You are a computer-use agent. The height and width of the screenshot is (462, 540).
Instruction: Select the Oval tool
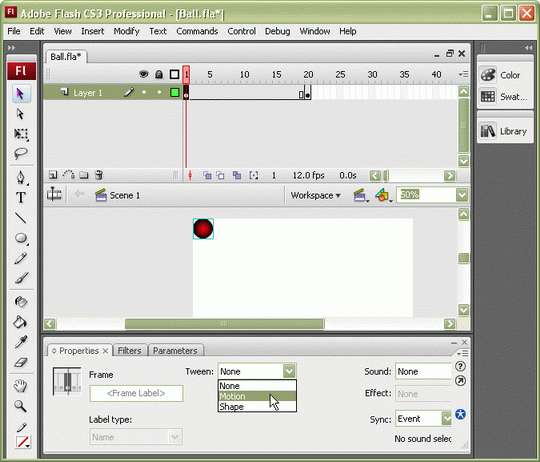tap(21, 238)
